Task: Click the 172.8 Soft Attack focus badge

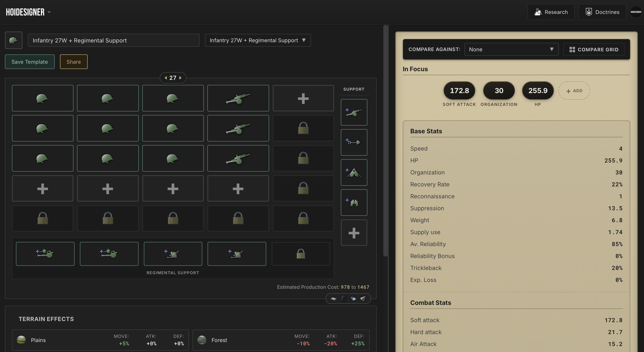Action: point(459,90)
